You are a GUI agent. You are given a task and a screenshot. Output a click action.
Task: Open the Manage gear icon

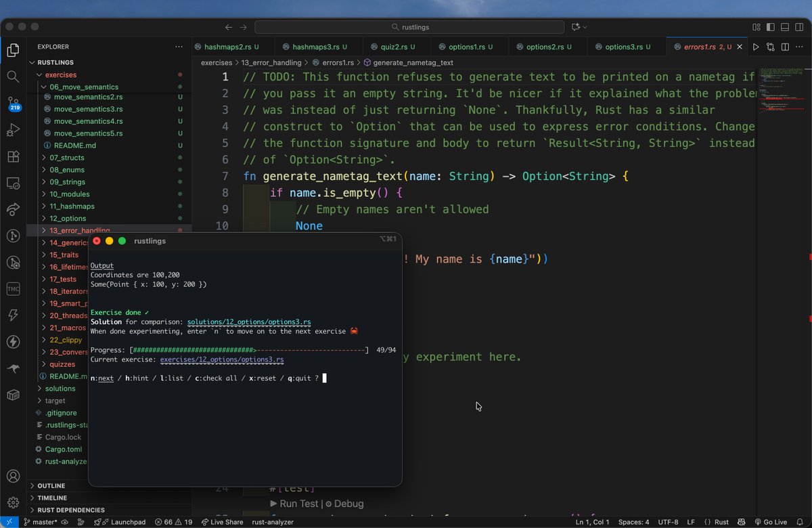13,502
